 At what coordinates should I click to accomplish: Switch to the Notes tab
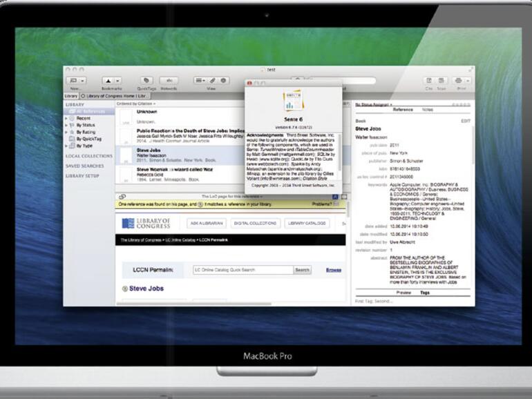coord(428,110)
